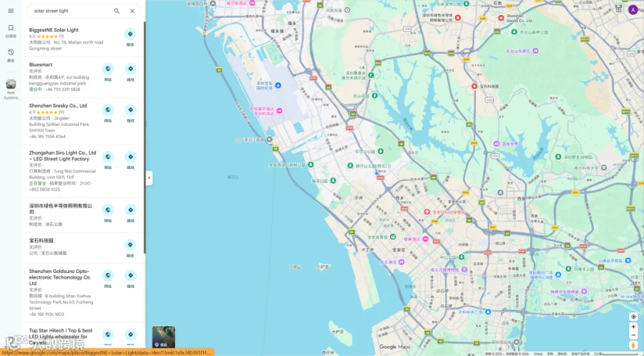Viewport: 644px width, 356px height.
Task: Click the red 宝石科技园 map pin
Action: tap(474, 87)
